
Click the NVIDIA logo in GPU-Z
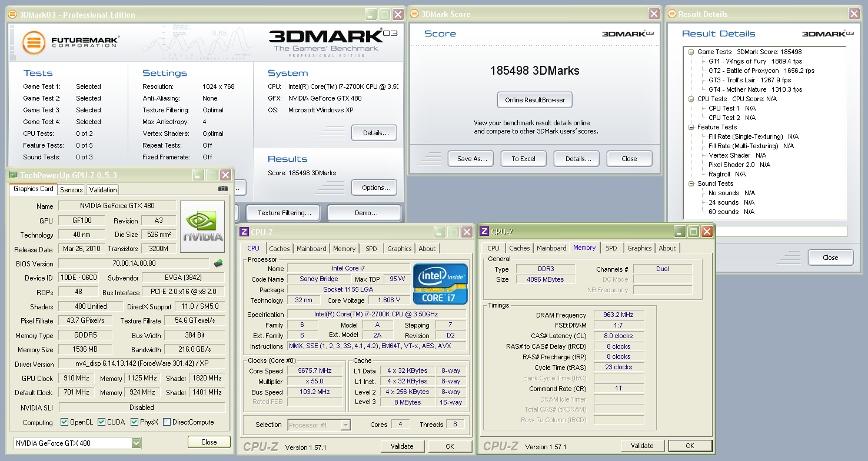coord(202,227)
